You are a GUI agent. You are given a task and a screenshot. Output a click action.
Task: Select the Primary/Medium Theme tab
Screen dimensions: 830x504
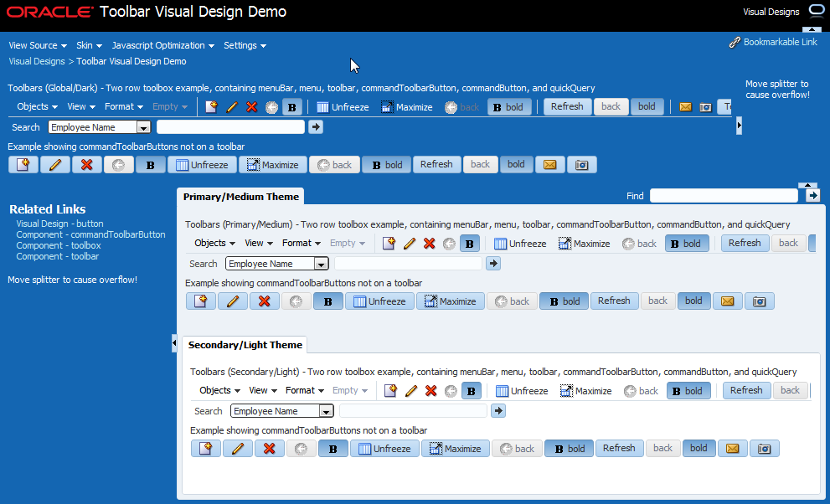241,197
